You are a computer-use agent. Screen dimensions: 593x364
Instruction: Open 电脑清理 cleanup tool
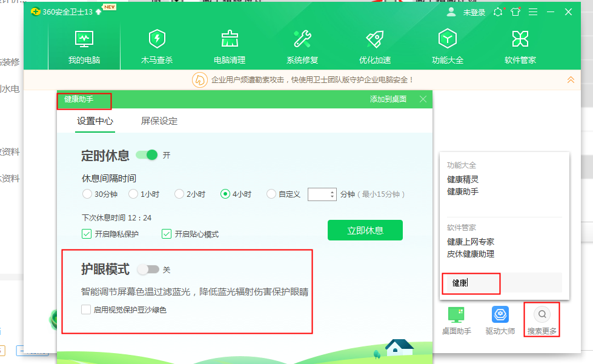click(x=229, y=47)
